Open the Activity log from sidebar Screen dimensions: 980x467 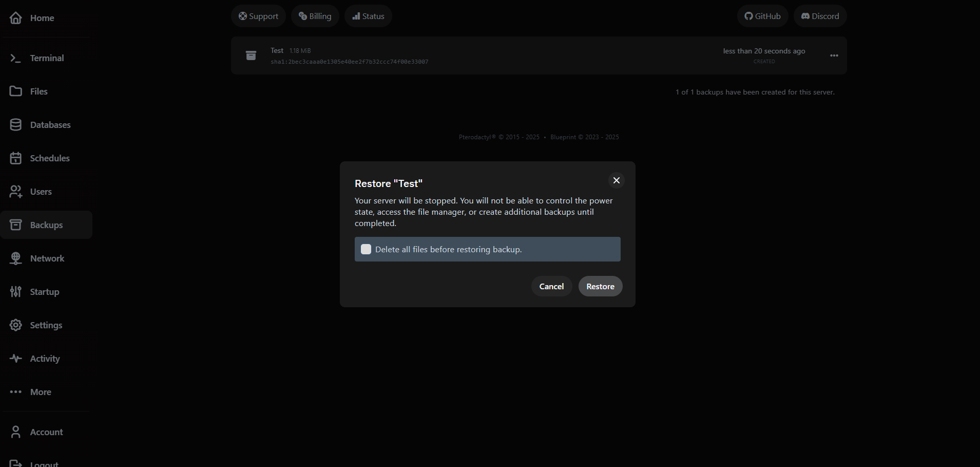[45, 358]
